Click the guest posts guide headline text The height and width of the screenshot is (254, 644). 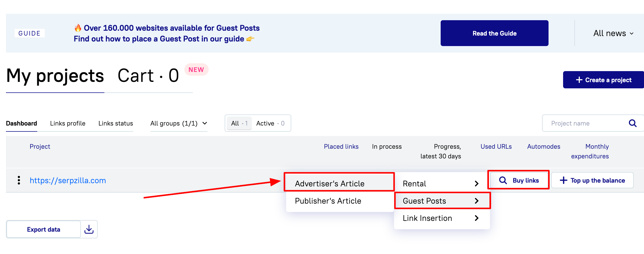pyautogui.click(x=167, y=33)
